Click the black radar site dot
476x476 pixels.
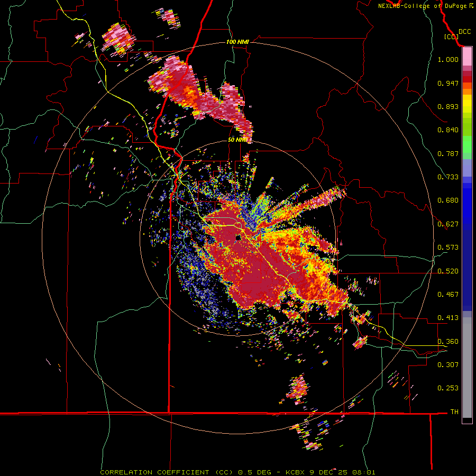click(x=239, y=237)
